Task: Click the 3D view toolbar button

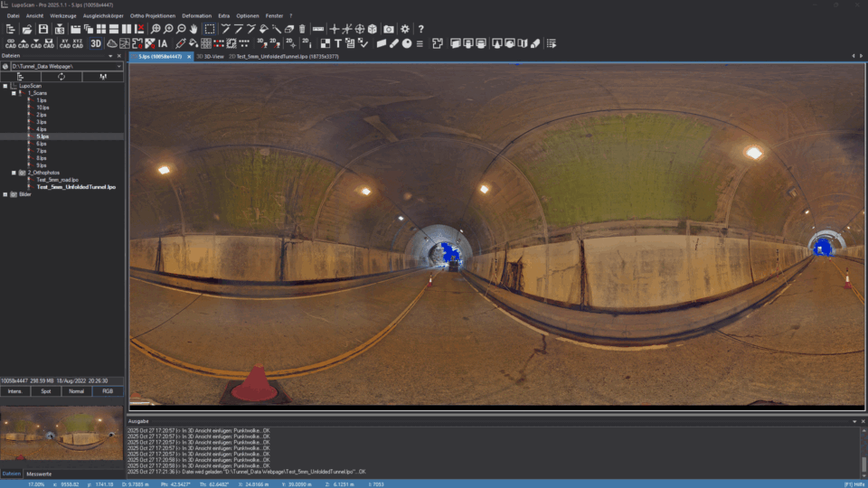Action: point(96,43)
